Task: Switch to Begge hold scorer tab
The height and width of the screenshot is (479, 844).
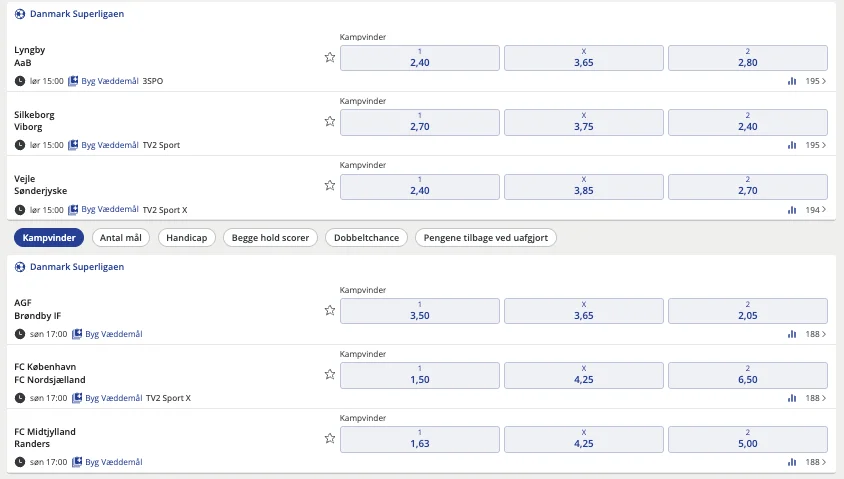Action: click(270, 238)
